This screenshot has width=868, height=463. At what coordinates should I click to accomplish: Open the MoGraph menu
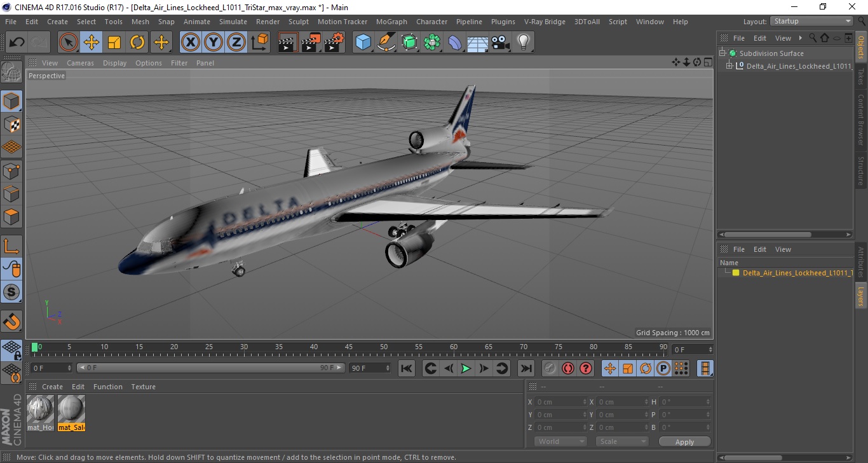click(x=391, y=22)
